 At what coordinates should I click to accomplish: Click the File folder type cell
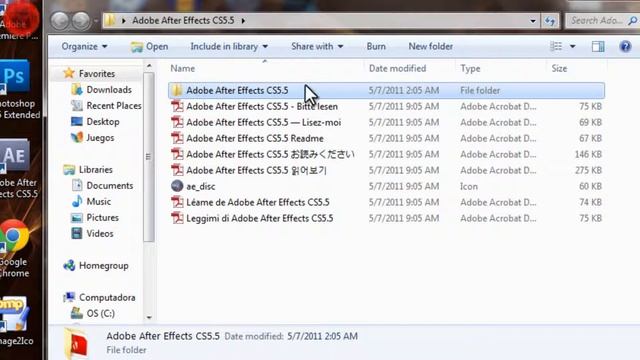(x=480, y=91)
